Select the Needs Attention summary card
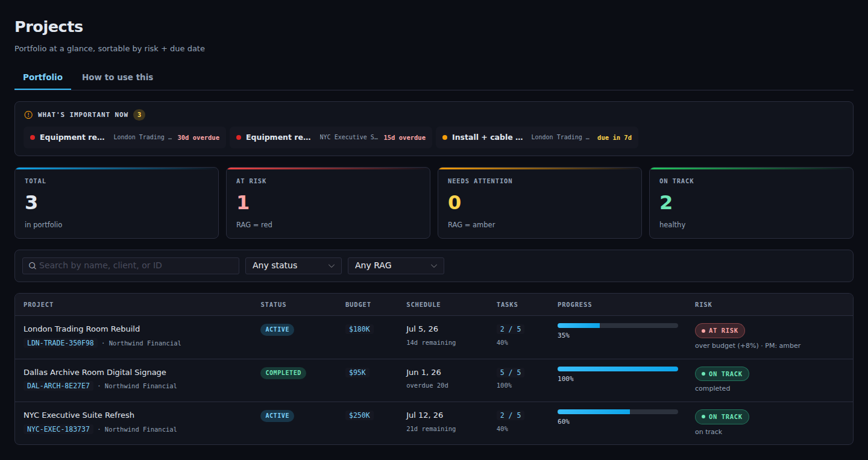Screen dimensions: 868x460 click(x=539, y=203)
